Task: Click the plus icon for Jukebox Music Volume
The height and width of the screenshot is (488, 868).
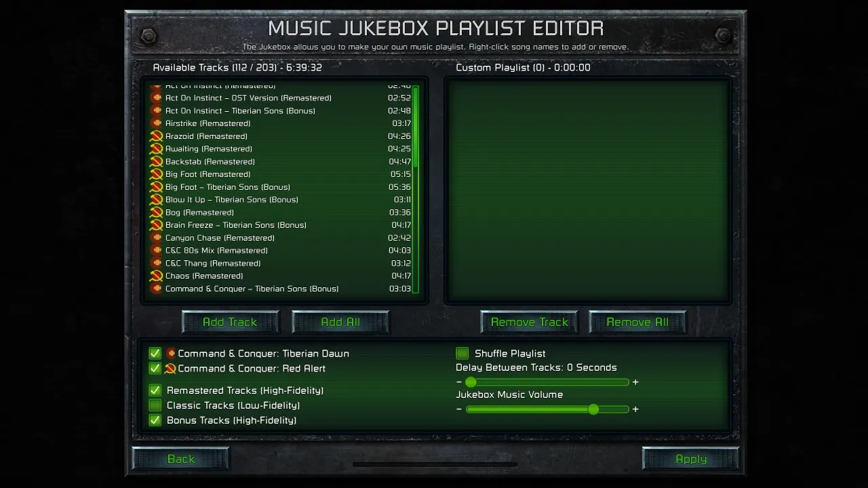Action: point(635,409)
